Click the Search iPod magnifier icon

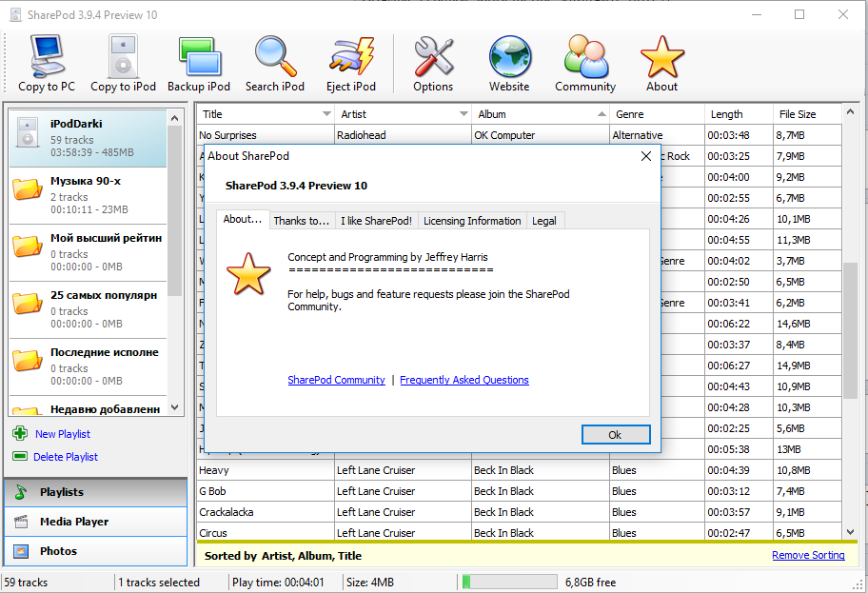coord(275,58)
